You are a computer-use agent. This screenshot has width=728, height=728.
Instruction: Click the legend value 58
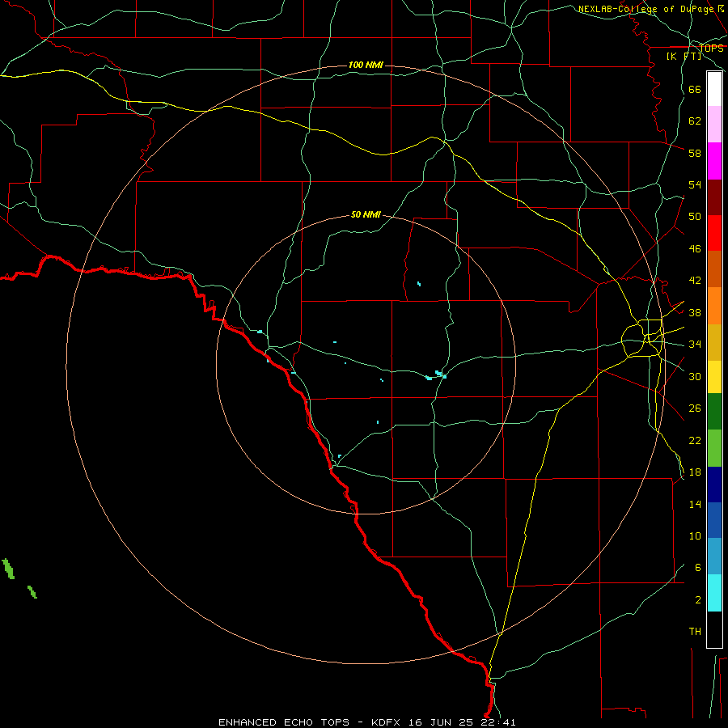695,153
